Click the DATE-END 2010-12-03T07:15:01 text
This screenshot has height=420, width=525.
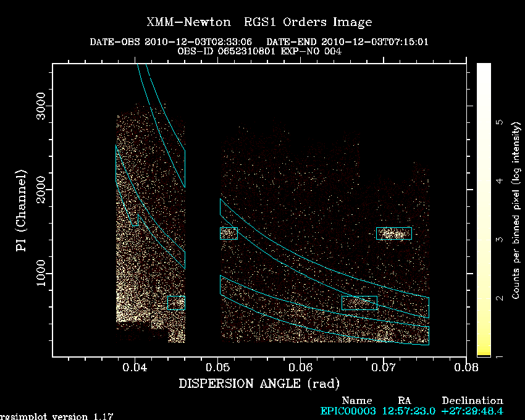point(347,42)
